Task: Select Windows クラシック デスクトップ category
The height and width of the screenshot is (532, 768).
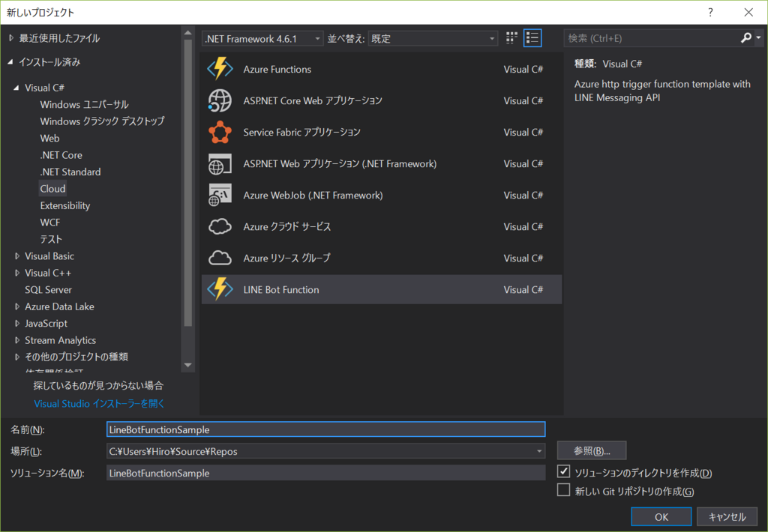Action: tap(102, 121)
